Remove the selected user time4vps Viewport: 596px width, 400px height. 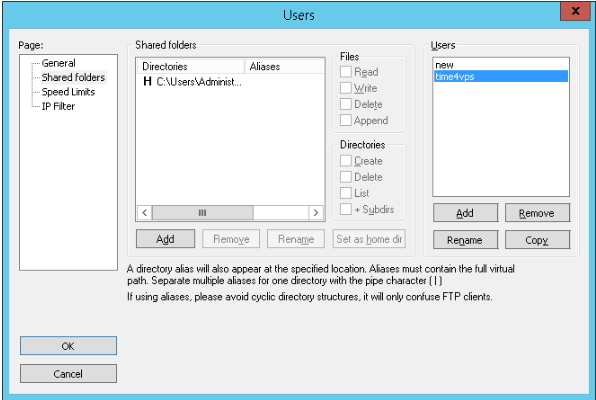coord(537,213)
